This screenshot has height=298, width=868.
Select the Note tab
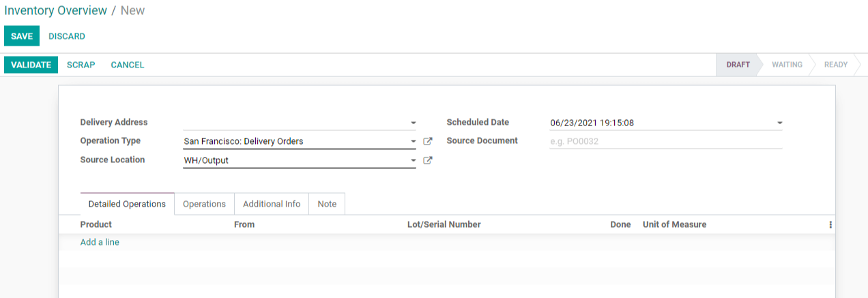327,204
